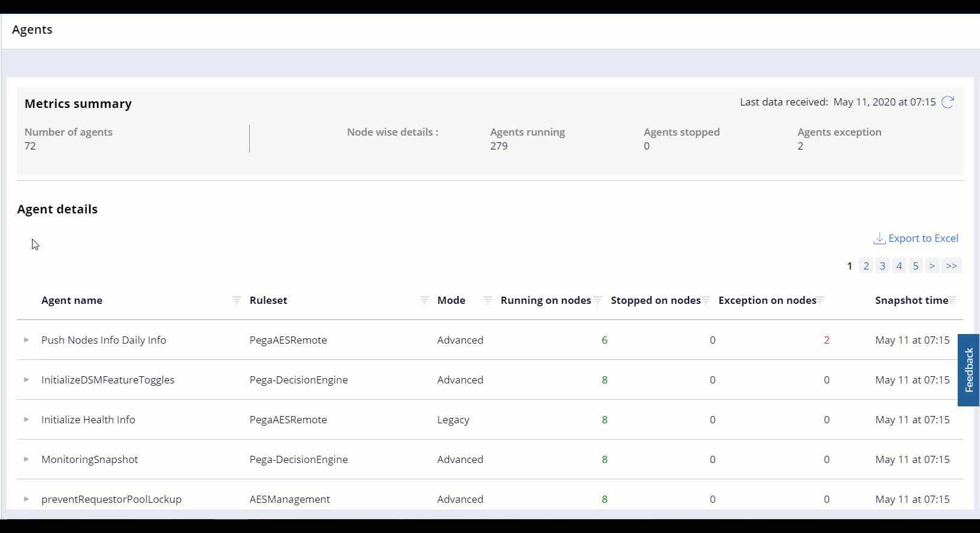Viewport: 980px width, 533px height.
Task: Open the Stopped on nodes filter icon
Action: pyautogui.click(x=705, y=300)
